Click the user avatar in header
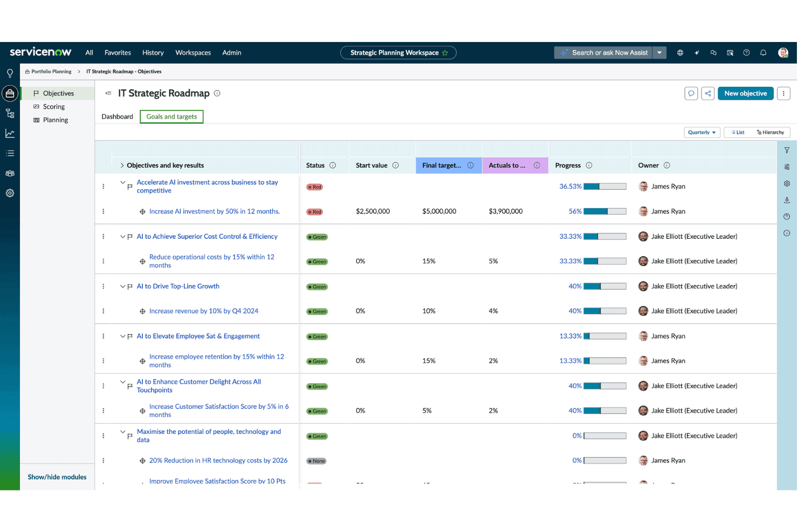The width and height of the screenshot is (798, 532). coord(783,53)
